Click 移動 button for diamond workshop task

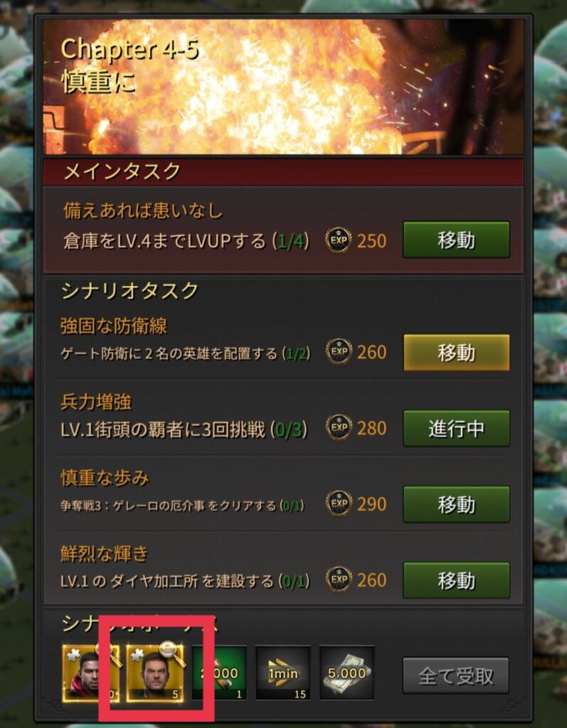tap(456, 580)
